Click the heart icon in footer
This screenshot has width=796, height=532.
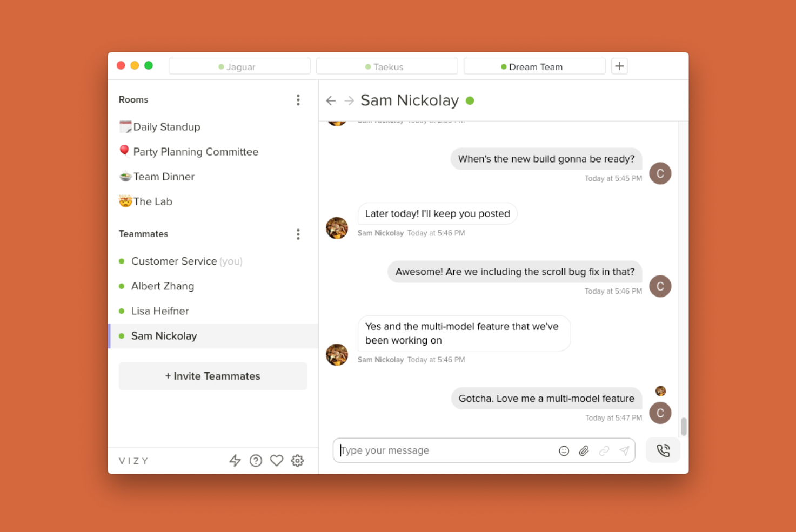(277, 461)
